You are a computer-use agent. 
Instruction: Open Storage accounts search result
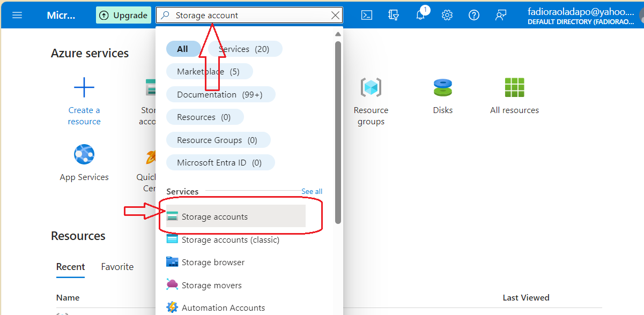[236, 216]
